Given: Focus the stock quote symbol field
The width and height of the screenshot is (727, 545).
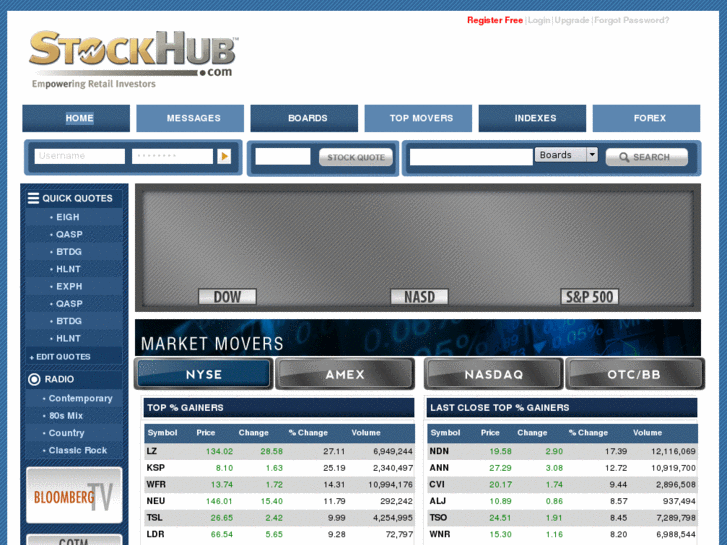Looking at the screenshot, I should click(283, 156).
